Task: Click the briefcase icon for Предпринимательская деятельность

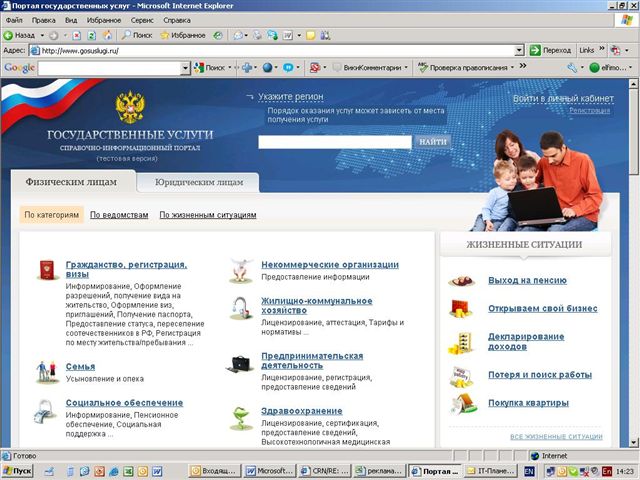Action: click(240, 362)
